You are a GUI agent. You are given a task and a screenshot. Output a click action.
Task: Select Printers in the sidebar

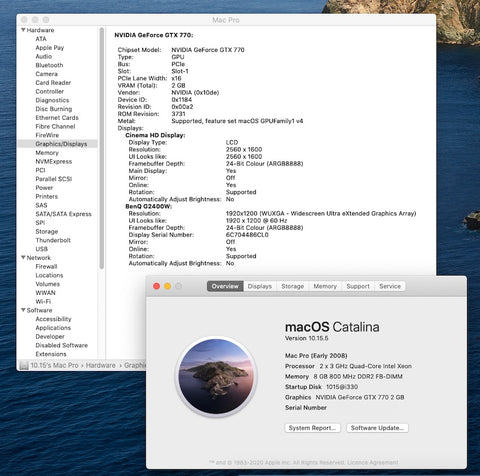coord(47,196)
